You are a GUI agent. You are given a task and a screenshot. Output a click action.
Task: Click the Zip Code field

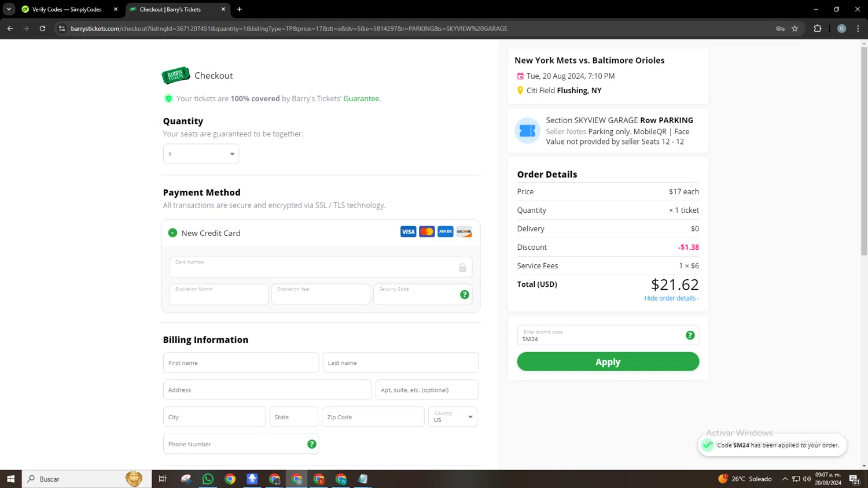(x=373, y=417)
